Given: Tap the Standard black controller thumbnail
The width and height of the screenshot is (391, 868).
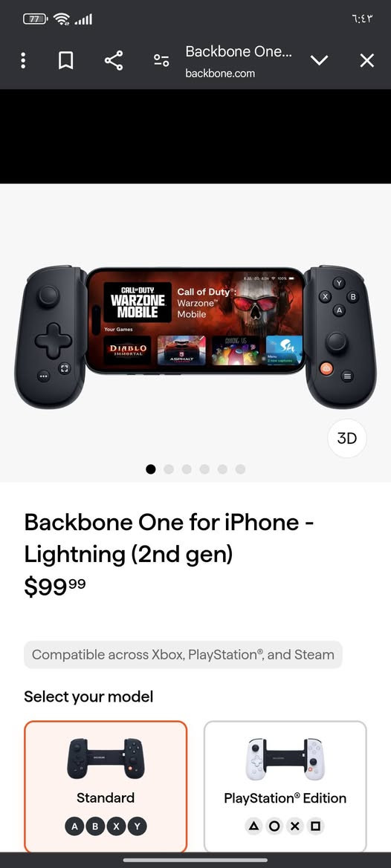Looking at the screenshot, I should click(x=106, y=758).
